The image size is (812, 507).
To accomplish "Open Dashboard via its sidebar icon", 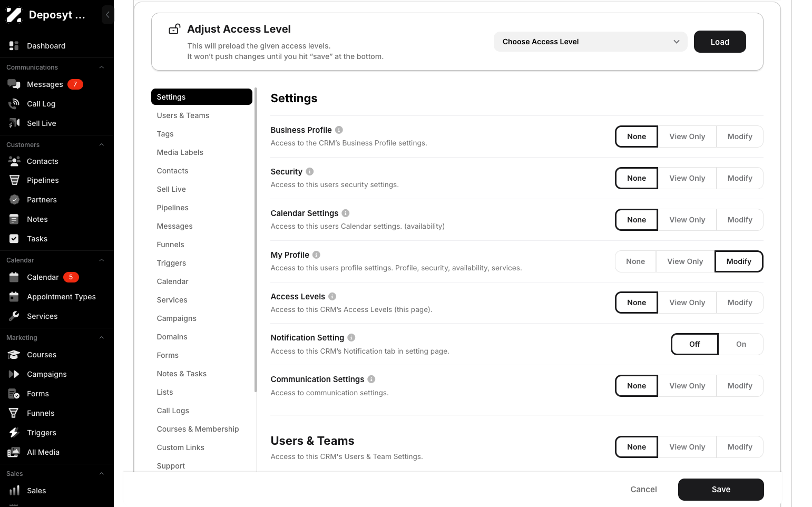I will click(x=14, y=46).
